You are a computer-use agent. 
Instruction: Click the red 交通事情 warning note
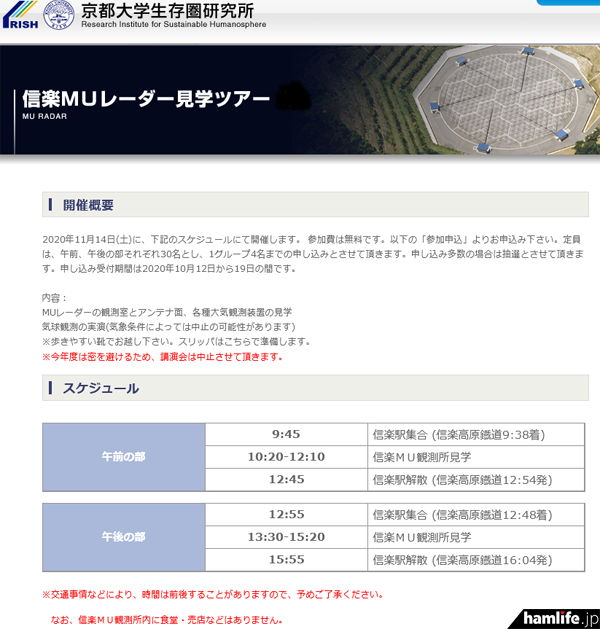[212, 594]
